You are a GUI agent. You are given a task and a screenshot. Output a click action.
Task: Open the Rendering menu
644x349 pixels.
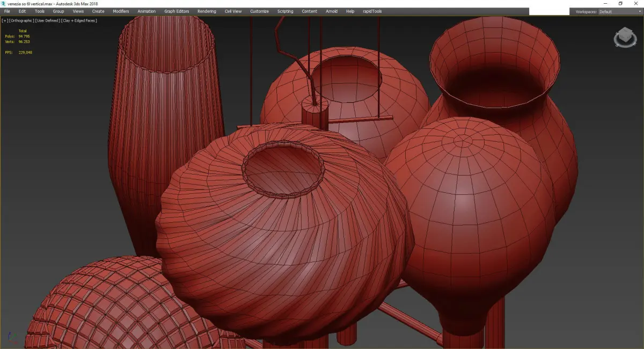[207, 11]
